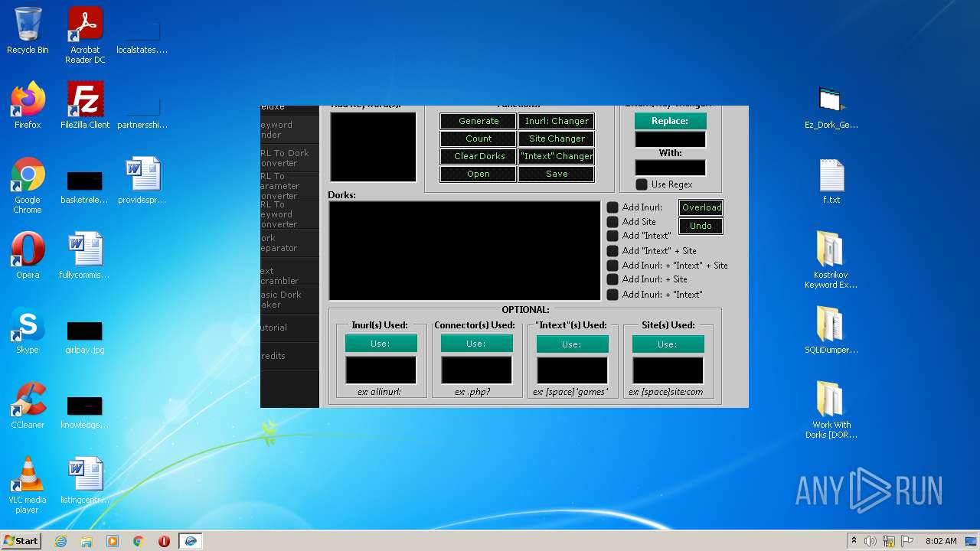Open Windows Explorer folder in taskbar

point(87,541)
